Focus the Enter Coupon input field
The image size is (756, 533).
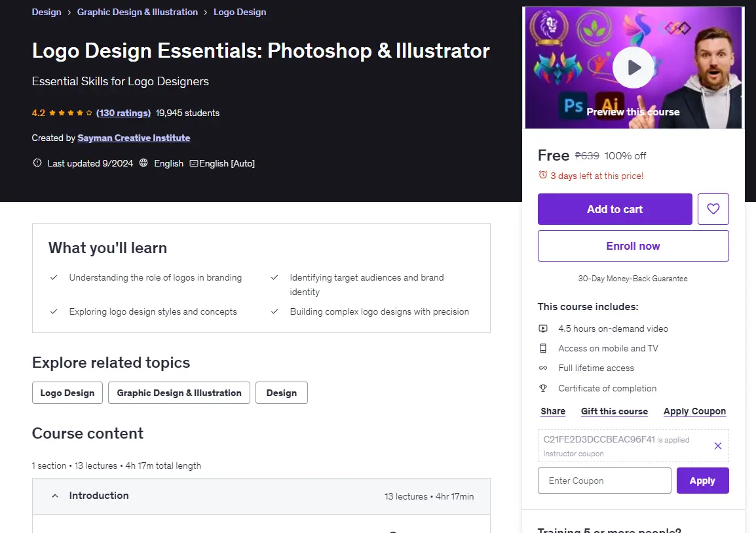tap(604, 481)
